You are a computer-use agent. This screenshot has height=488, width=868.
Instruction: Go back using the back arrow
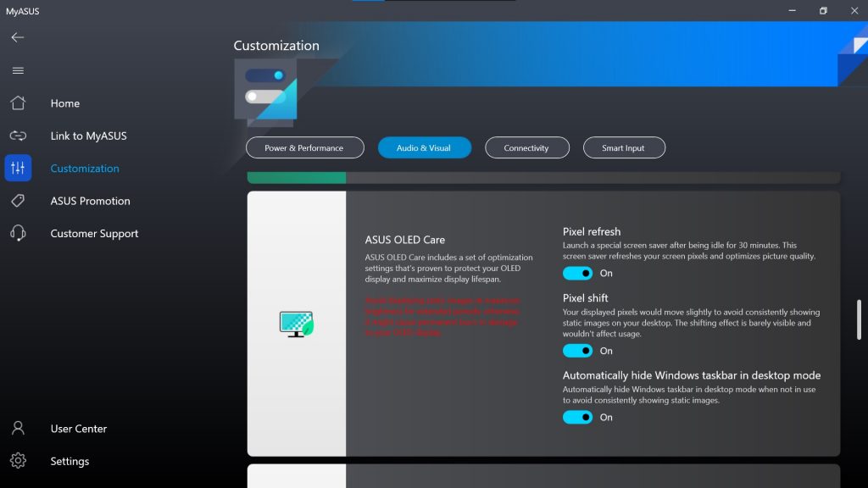18,37
